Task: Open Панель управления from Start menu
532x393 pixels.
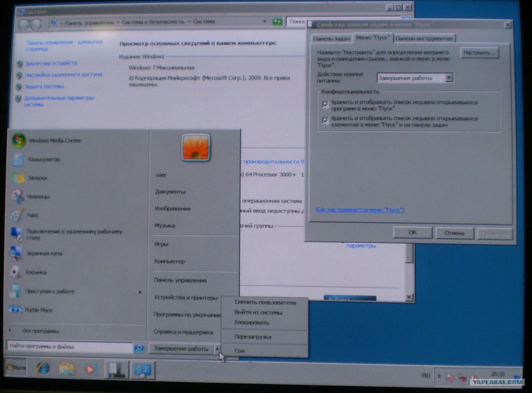Action: tap(180, 280)
